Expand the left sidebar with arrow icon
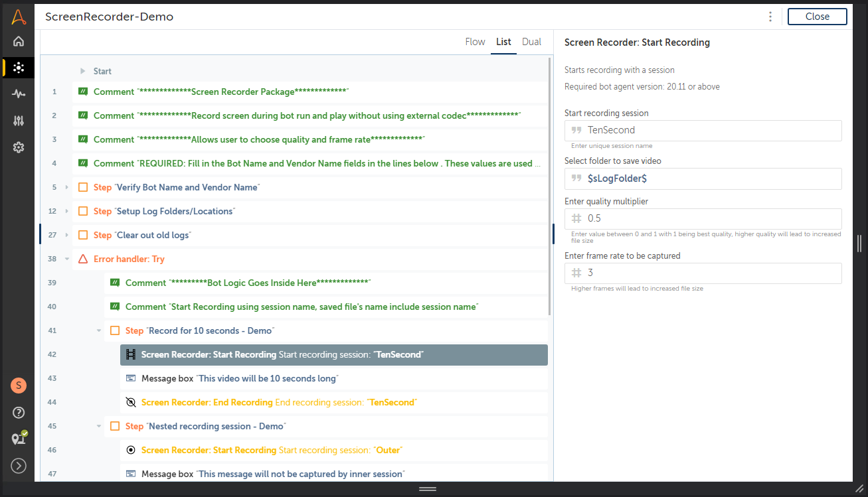The image size is (868, 497). click(x=19, y=466)
